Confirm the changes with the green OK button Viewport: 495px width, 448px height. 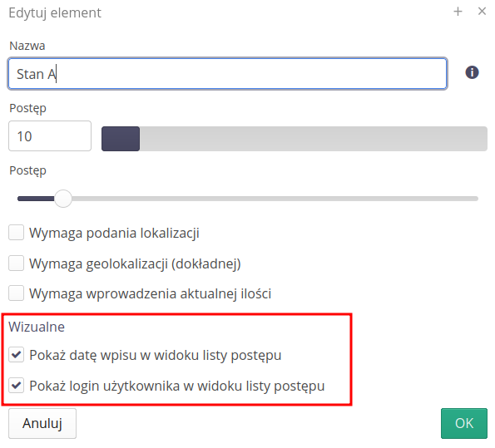[x=464, y=423]
